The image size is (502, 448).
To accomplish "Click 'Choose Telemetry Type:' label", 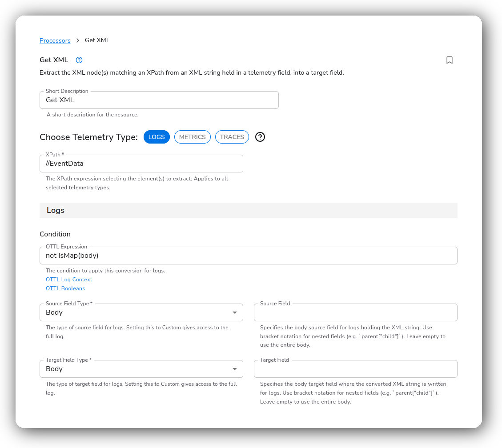I will [x=88, y=137].
